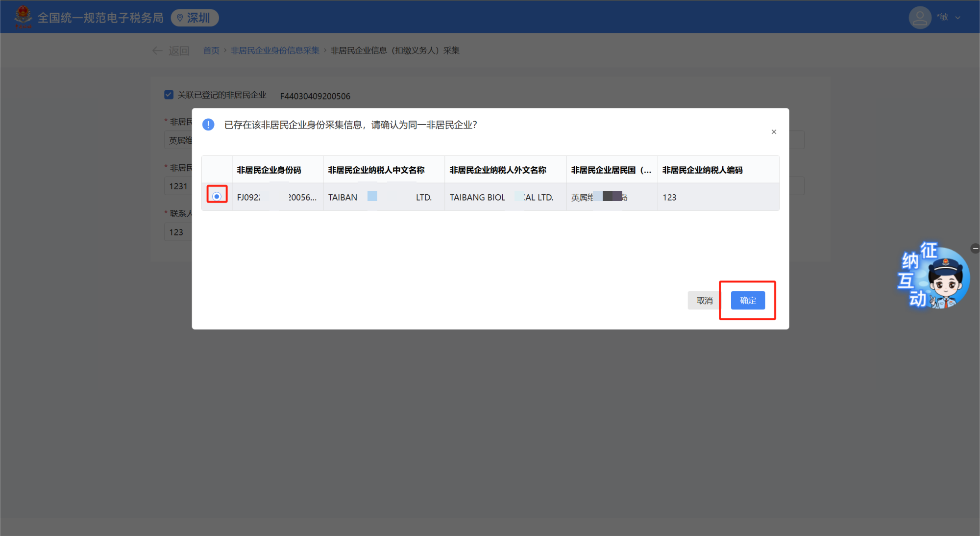Click the F44030409200506 identifier text
This screenshot has width=980, height=536.
[x=315, y=96]
